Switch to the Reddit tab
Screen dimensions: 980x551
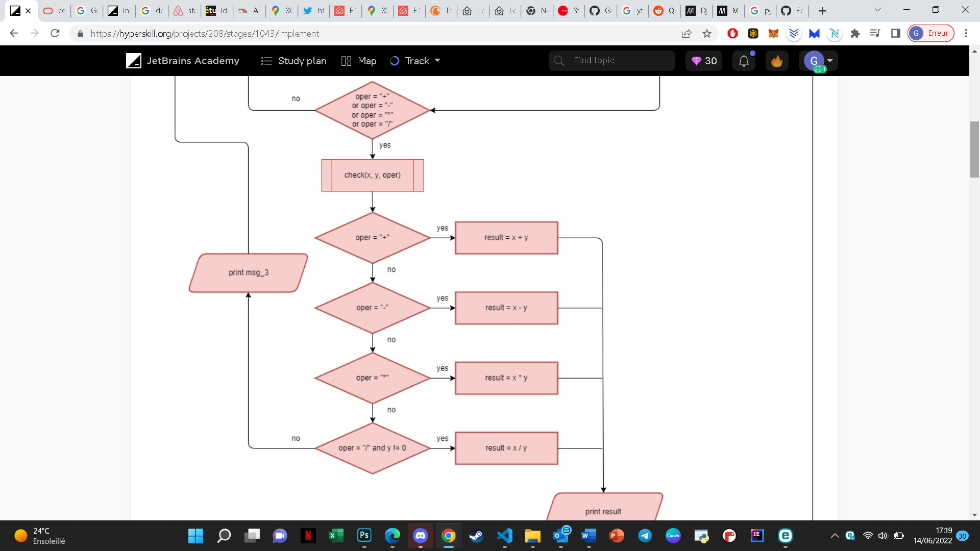[665, 11]
